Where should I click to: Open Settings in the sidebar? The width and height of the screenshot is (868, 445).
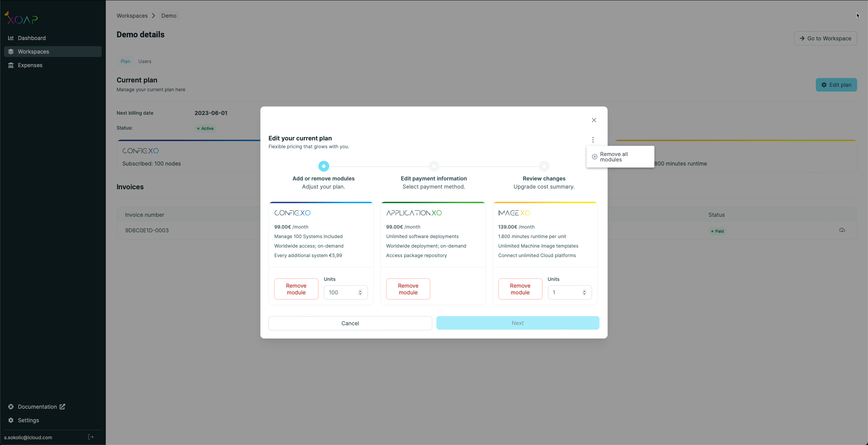[53, 420]
